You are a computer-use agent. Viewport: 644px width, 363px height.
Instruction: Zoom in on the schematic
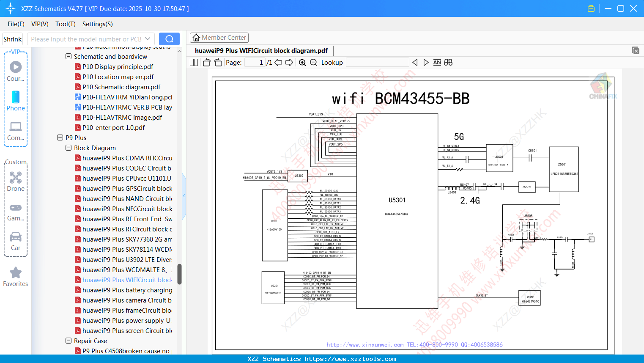tap(302, 62)
